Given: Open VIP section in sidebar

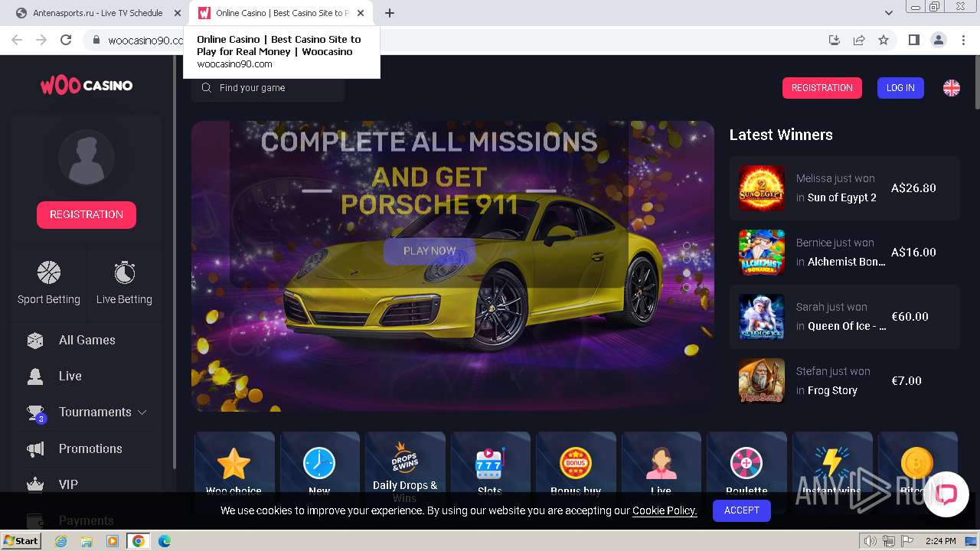Looking at the screenshot, I should 68,484.
